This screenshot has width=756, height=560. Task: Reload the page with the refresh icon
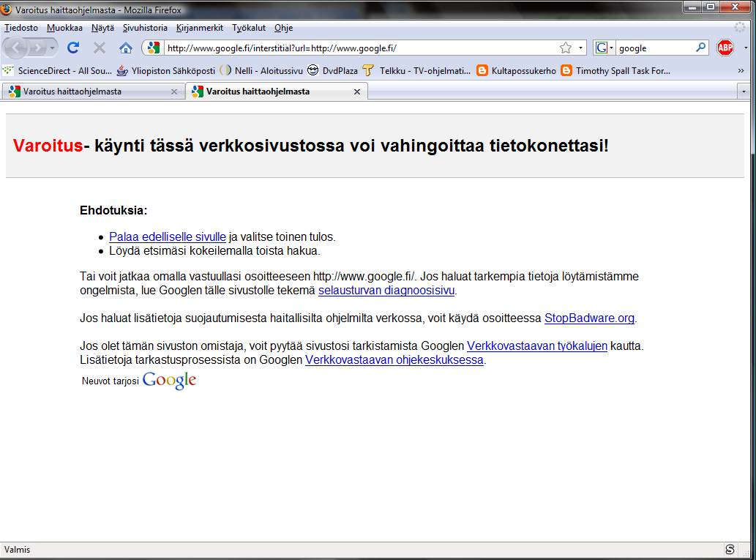tap(72, 46)
